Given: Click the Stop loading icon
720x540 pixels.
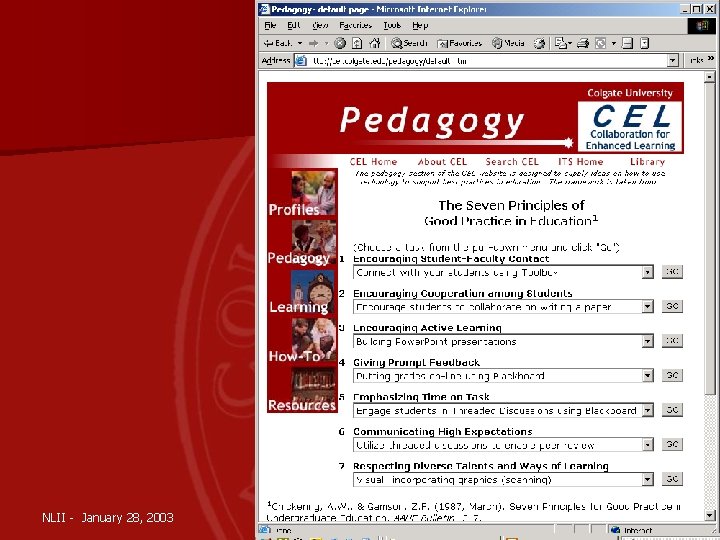Looking at the screenshot, I should coord(340,43).
